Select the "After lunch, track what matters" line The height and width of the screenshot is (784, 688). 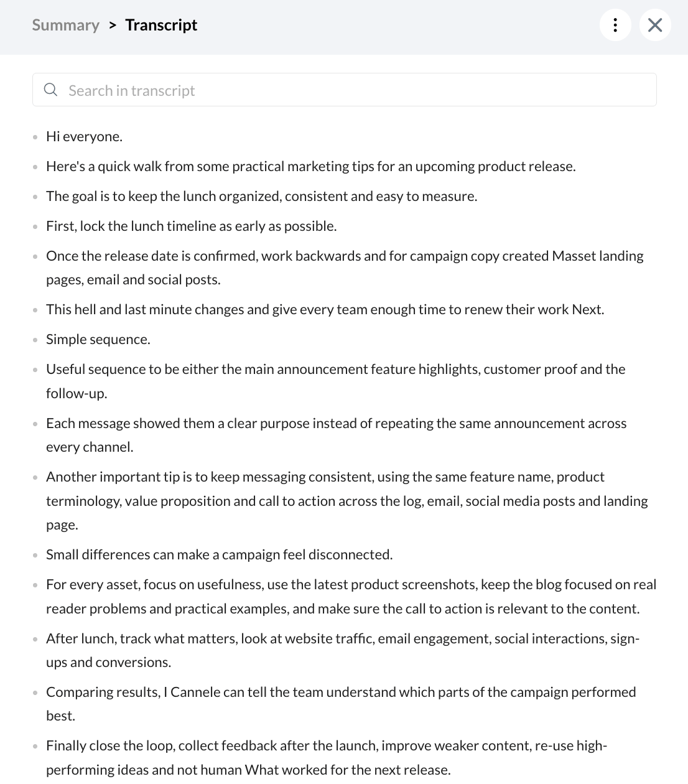click(x=343, y=650)
